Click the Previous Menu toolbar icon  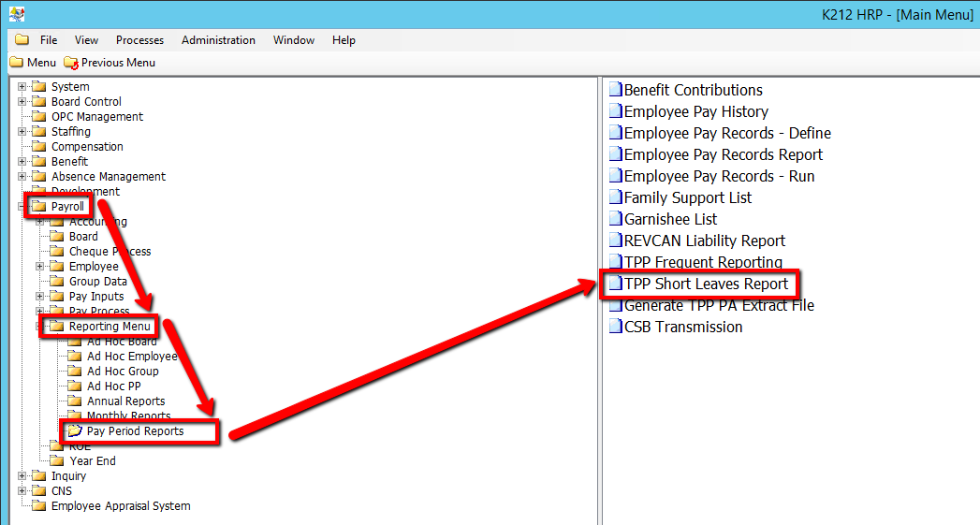coord(71,63)
